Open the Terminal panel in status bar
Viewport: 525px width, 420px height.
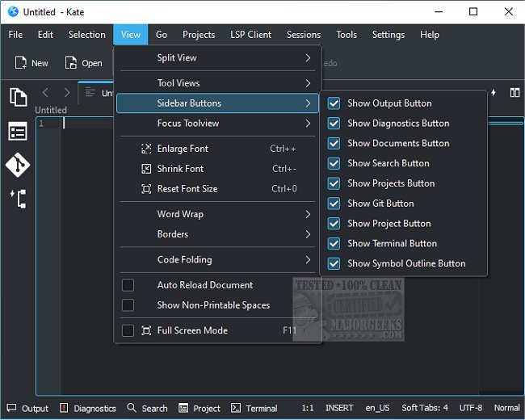(254, 408)
